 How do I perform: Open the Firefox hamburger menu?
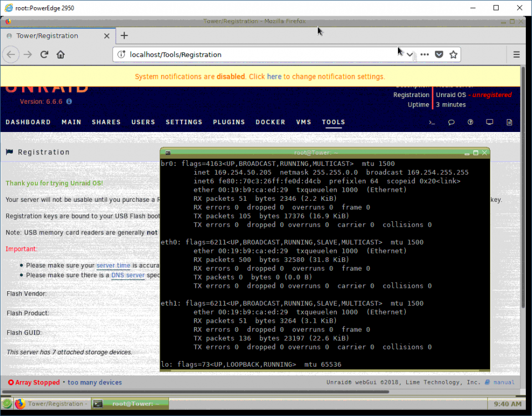tap(516, 54)
